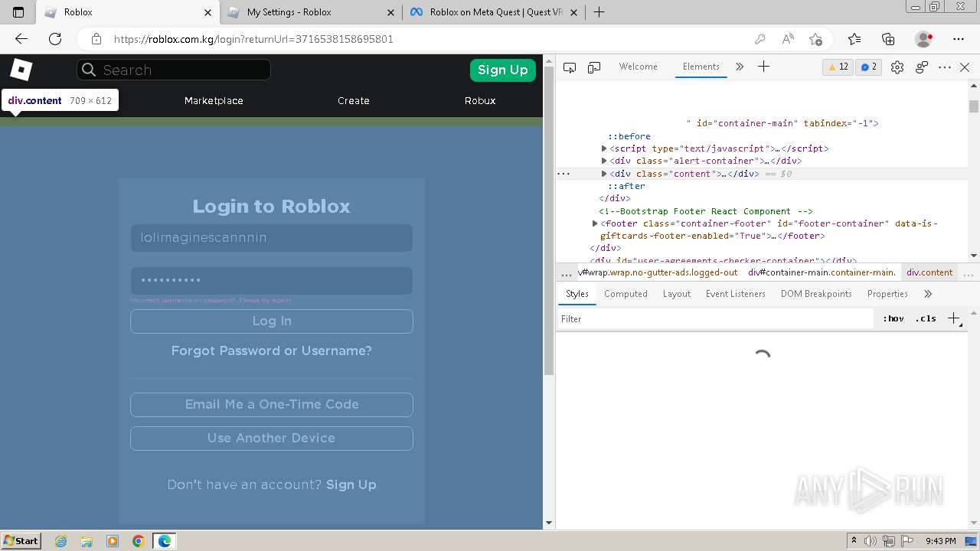Open Internet Explorer from taskbar

click(61, 541)
